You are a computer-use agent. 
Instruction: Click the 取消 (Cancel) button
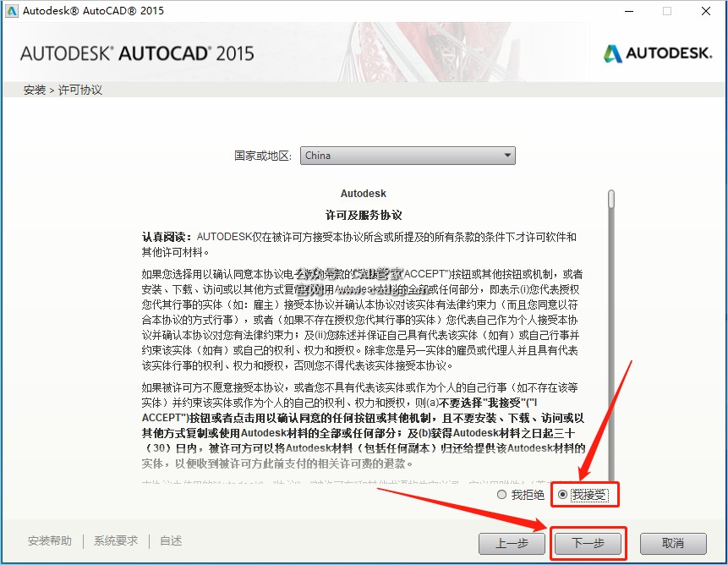point(673,543)
